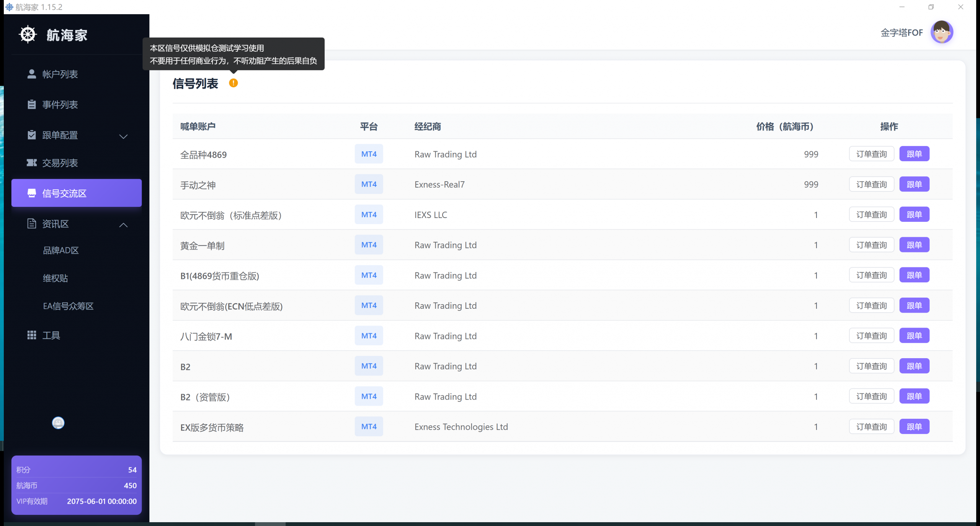Click the trade list ticket icon
The width and height of the screenshot is (980, 526).
(32, 163)
